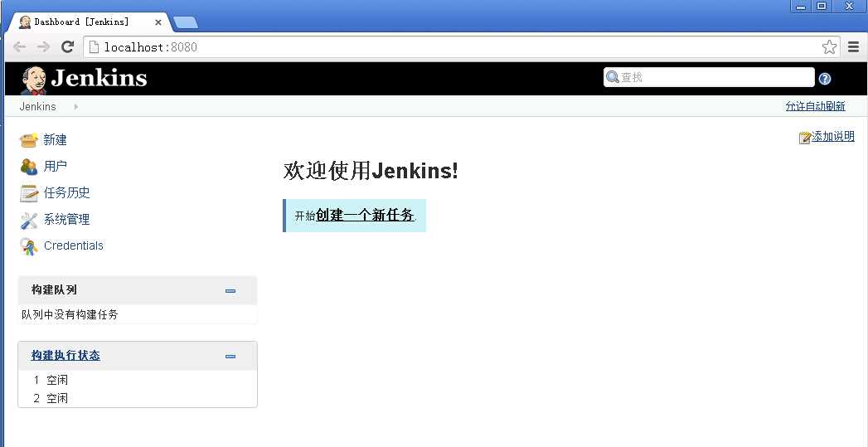Click the Credentials keys icon
The height and width of the screenshot is (447, 868).
click(x=29, y=246)
